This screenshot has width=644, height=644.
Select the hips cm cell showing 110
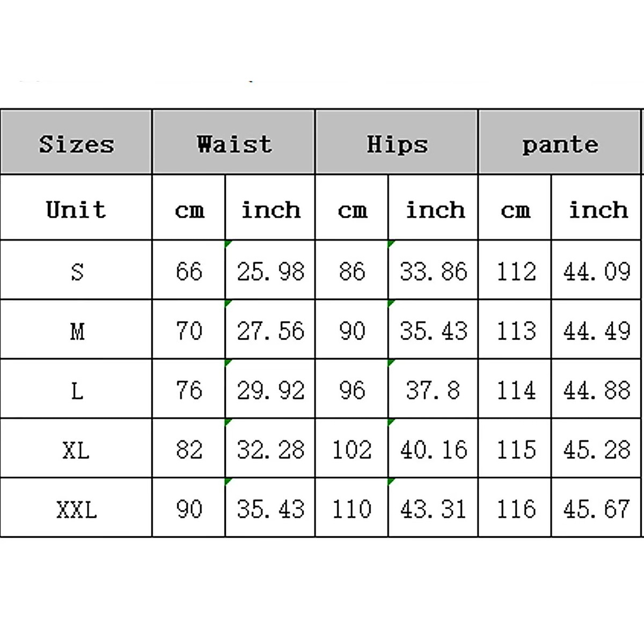coord(352,508)
